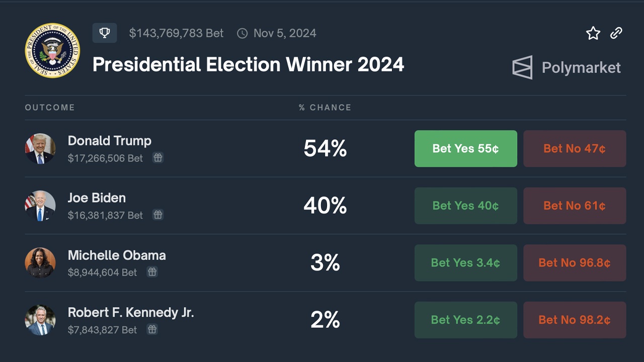
Task: Click the gift icon beside Joe Biden's bet total
Action: coord(157,215)
